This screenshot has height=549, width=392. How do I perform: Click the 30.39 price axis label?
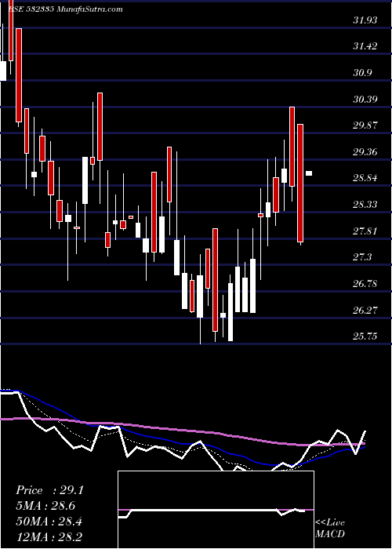point(365,99)
